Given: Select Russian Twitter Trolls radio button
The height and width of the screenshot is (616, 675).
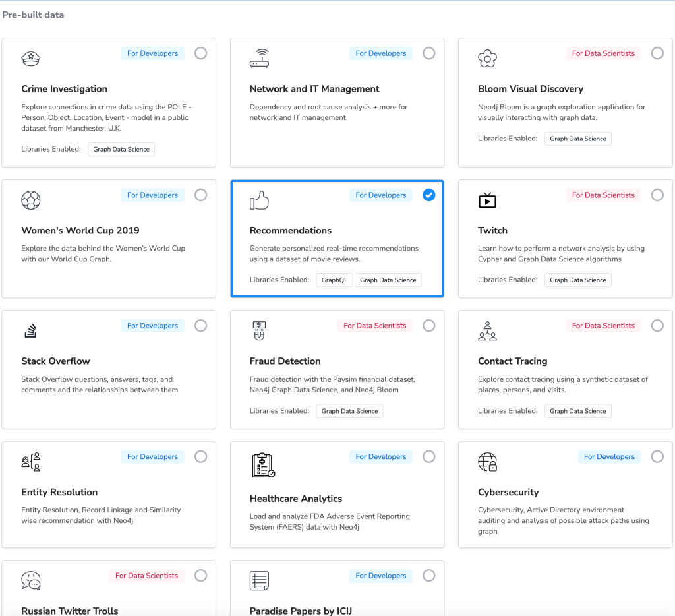Looking at the screenshot, I should (x=200, y=576).
